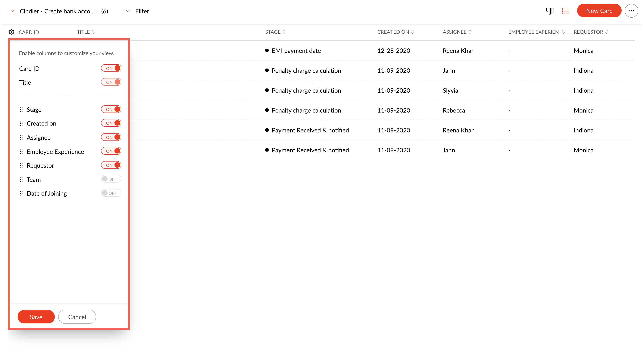Switch to the Kanban board view icon
Viewport: 643px width, 364px height.
(550, 11)
